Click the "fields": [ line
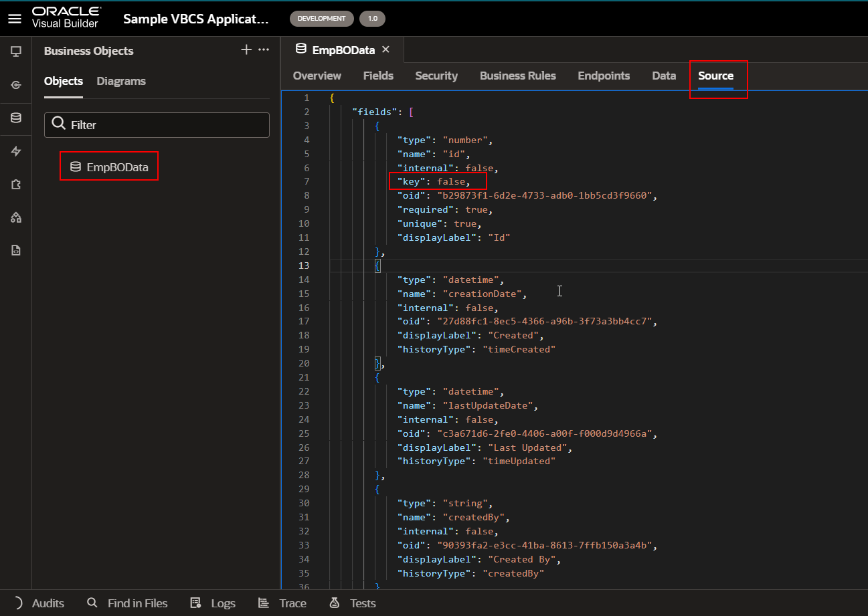This screenshot has width=868, height=616. pos(383,112)
